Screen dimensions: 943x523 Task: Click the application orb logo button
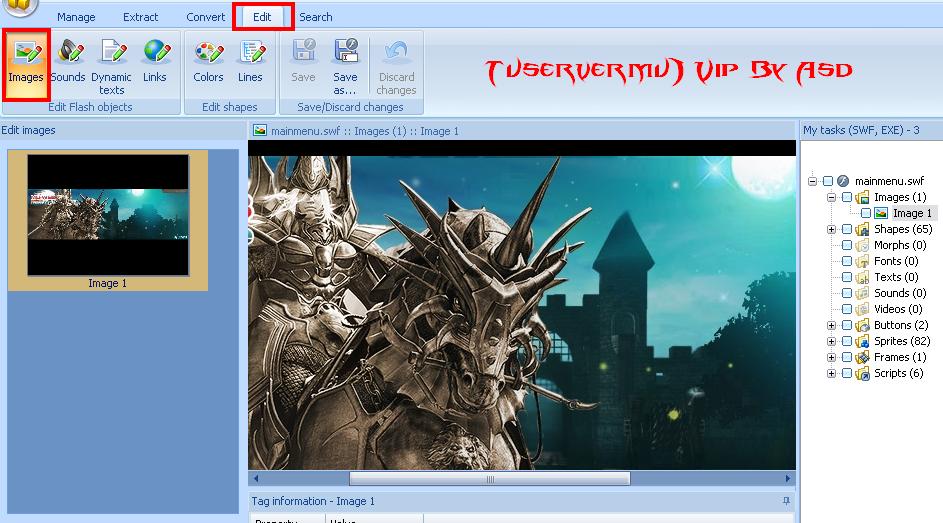click(x=19, y=6)
